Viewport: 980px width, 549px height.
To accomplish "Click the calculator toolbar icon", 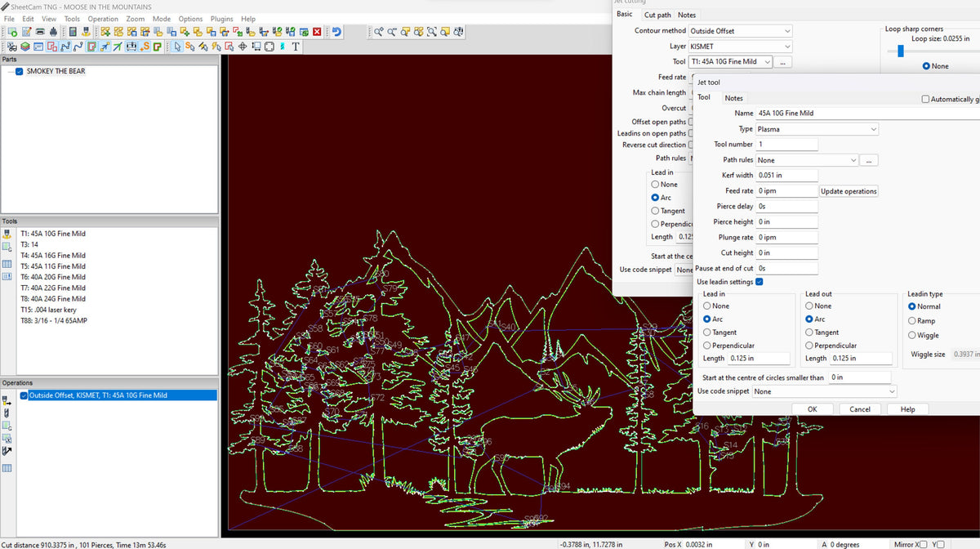I will (73, 31).
